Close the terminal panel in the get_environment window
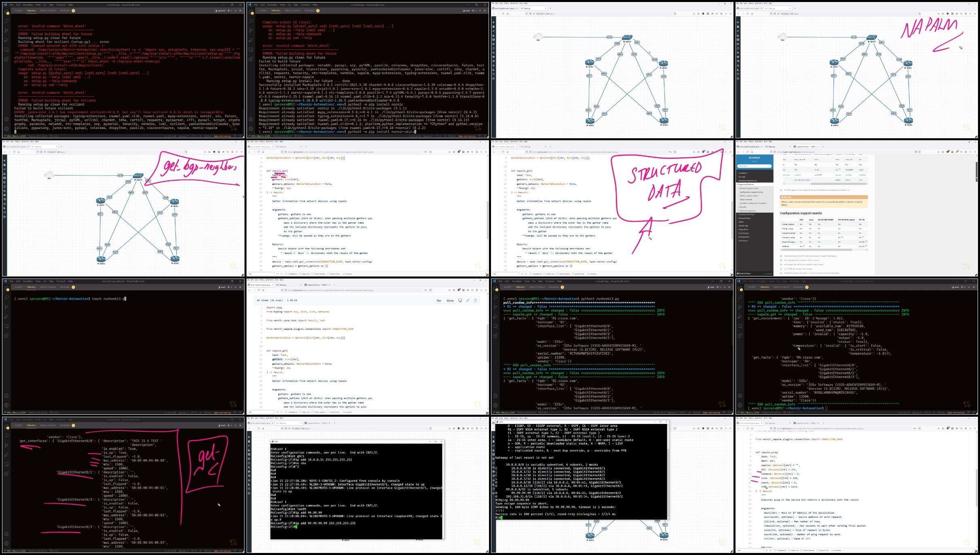 tap(974, 287)
